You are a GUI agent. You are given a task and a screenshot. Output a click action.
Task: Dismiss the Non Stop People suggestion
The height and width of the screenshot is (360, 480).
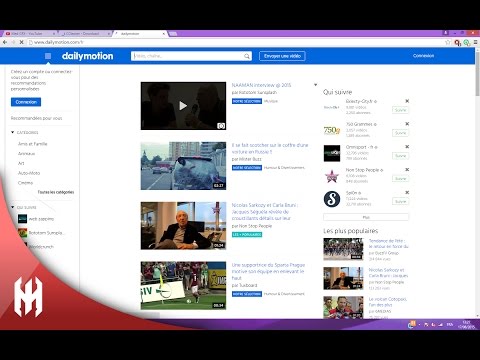(x=407, y=170)
